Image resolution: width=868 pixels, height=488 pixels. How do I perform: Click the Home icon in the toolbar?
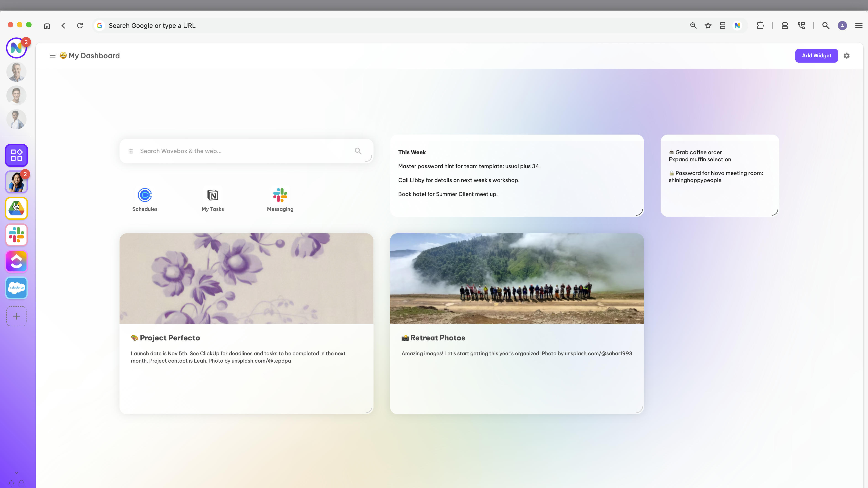(47, 26)
